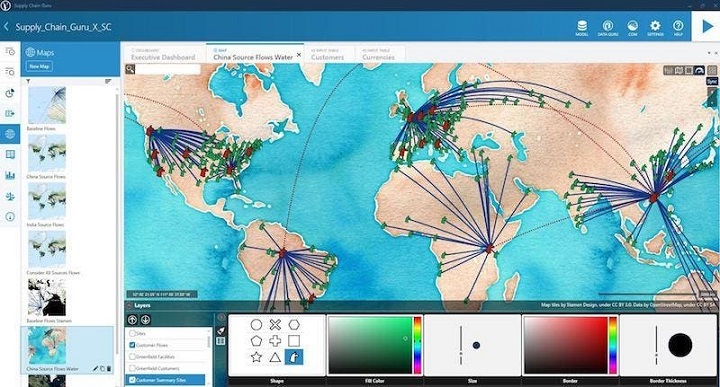Click the round toggle above the paint icon
Image resolution: width=720 pixels, height=387 pixels.
pos(221,317)
